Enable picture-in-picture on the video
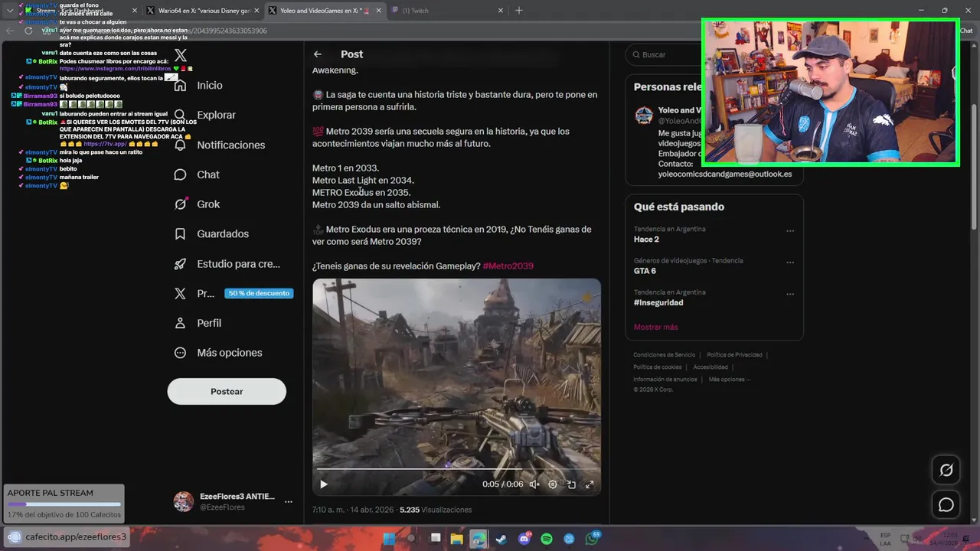Screen dimensions: 980x551 [571, 484]
